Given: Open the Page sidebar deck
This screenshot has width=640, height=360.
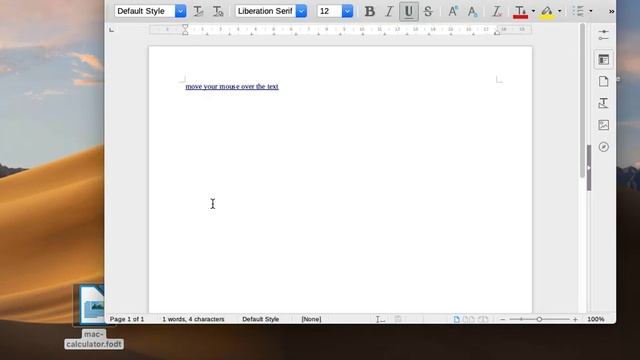Looking at the screenshot, I should 604,81.
